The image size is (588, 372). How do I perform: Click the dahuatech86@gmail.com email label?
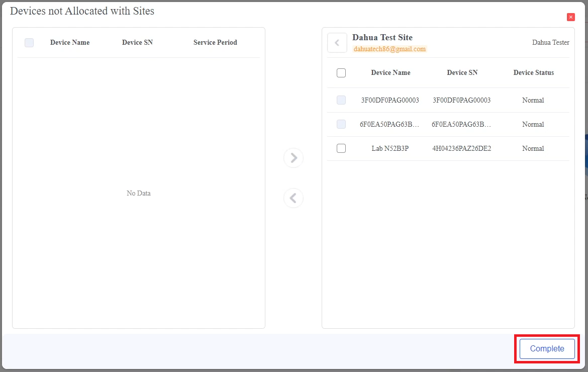tap(390, 49)
